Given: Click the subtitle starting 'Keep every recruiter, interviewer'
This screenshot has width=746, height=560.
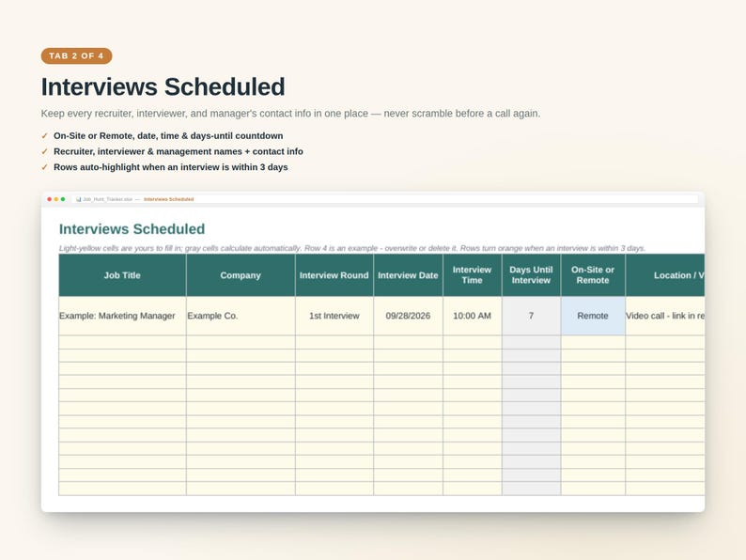Looking at the screenshot, I should (290, 114).
